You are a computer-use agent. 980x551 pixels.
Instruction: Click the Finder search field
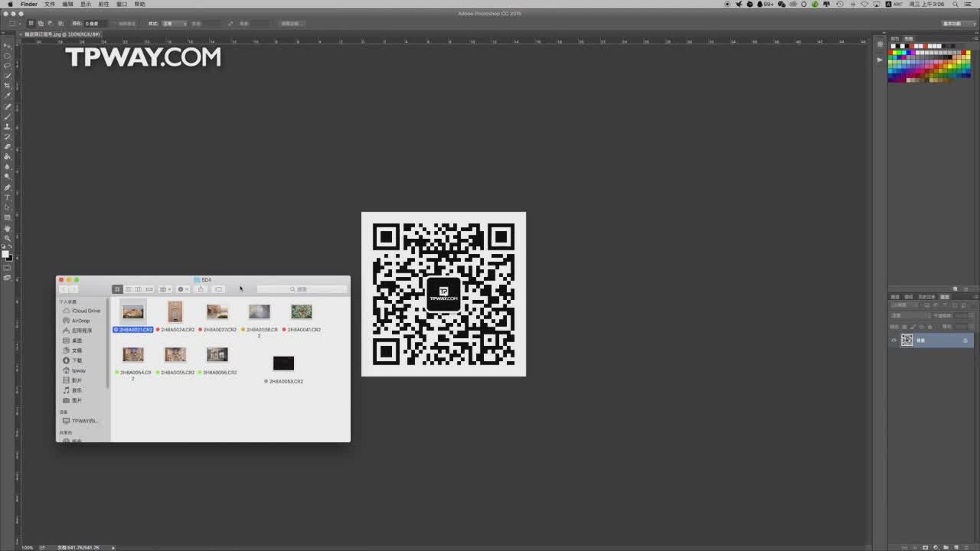[302, 289]
